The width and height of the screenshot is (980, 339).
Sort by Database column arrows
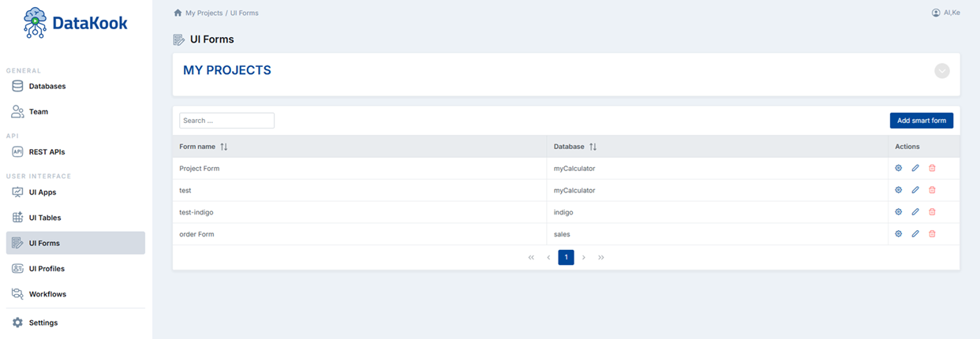point(593,147)
